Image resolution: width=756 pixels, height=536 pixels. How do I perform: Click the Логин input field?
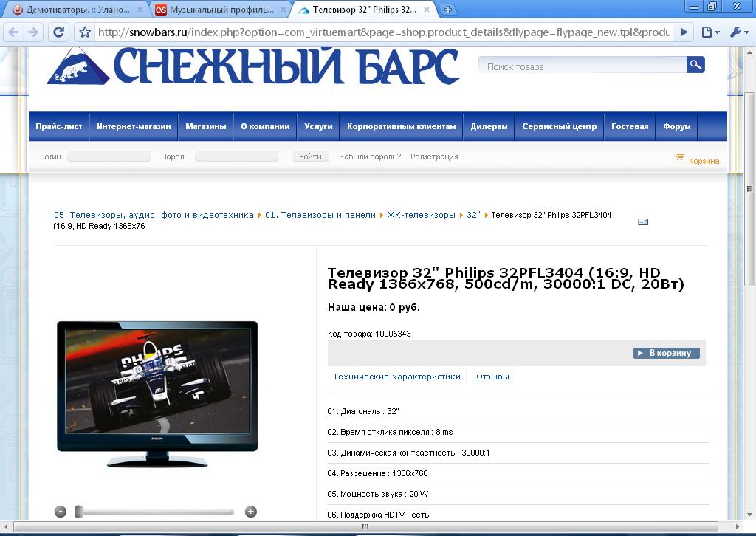pos(109,157)
